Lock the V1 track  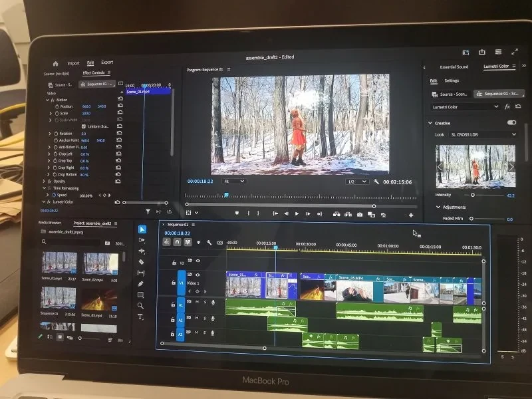[173, 282]
